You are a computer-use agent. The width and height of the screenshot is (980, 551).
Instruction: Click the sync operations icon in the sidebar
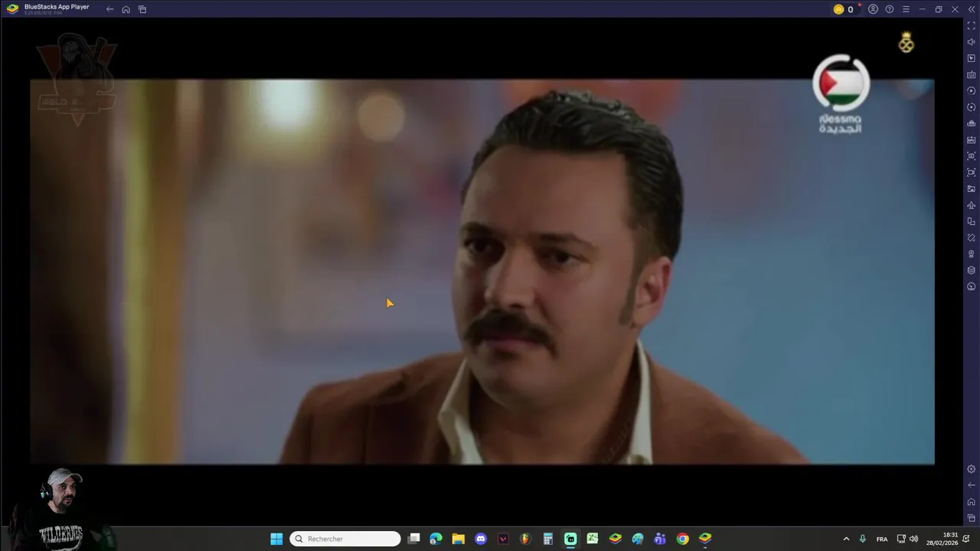972,107
